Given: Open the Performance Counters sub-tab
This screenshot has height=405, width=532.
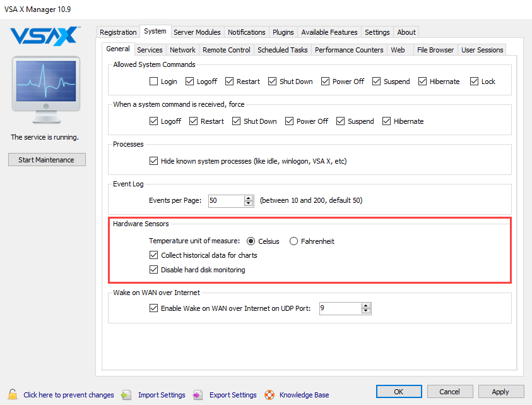Looking at the screenshot, I should (x=348, y=50).
